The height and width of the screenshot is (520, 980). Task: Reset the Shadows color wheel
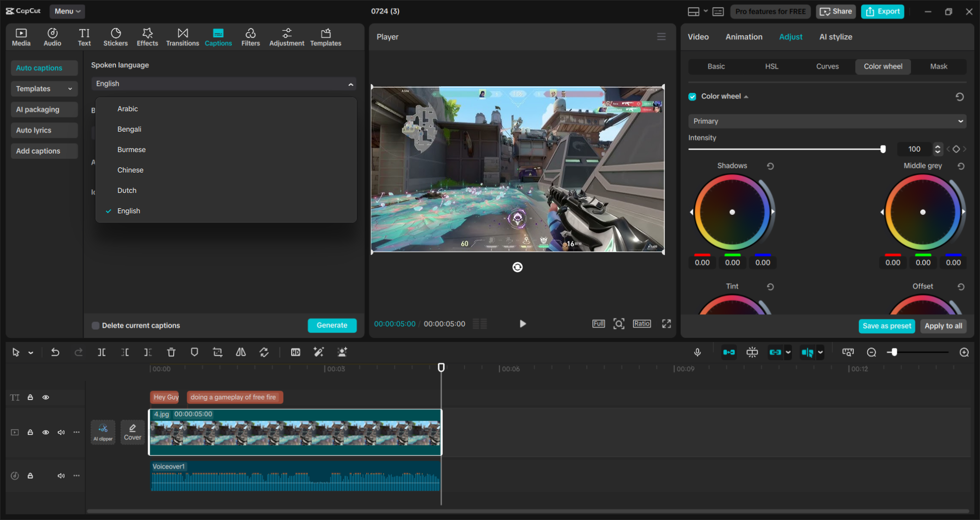click(770, 166)
